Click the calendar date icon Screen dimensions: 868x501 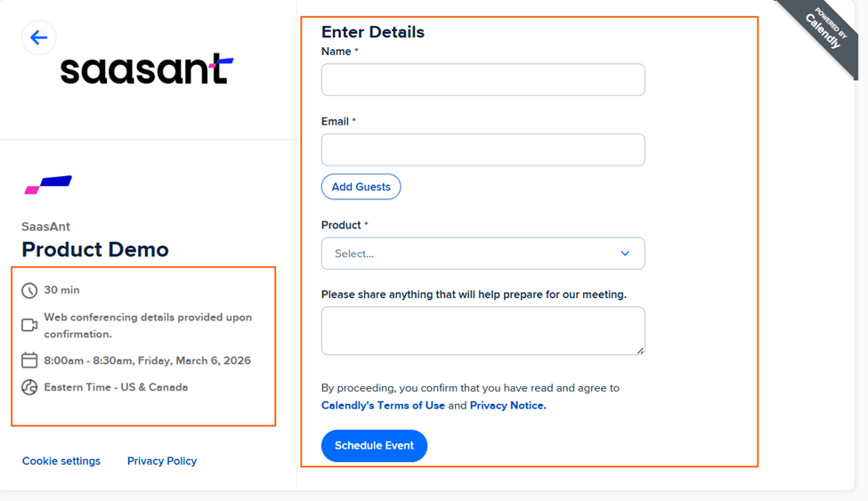click(x=29, y=360)
